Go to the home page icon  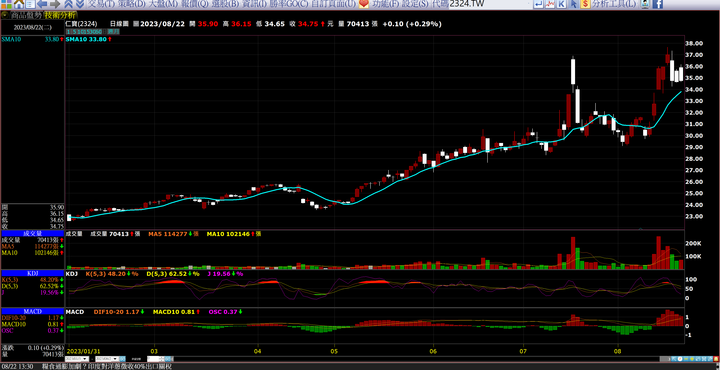click(19, 4)
